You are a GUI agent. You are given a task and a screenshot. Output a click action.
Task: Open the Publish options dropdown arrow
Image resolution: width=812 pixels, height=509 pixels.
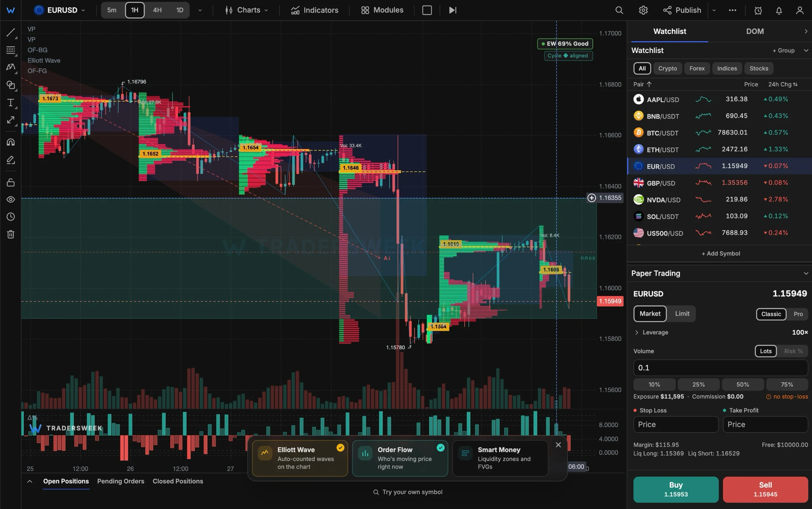point(714,10)
